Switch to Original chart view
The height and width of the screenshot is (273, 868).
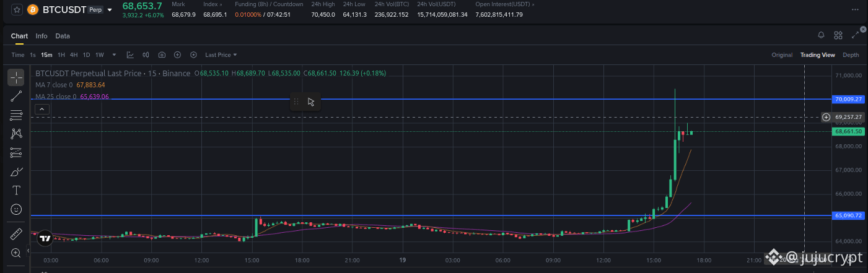pos(782,55)
